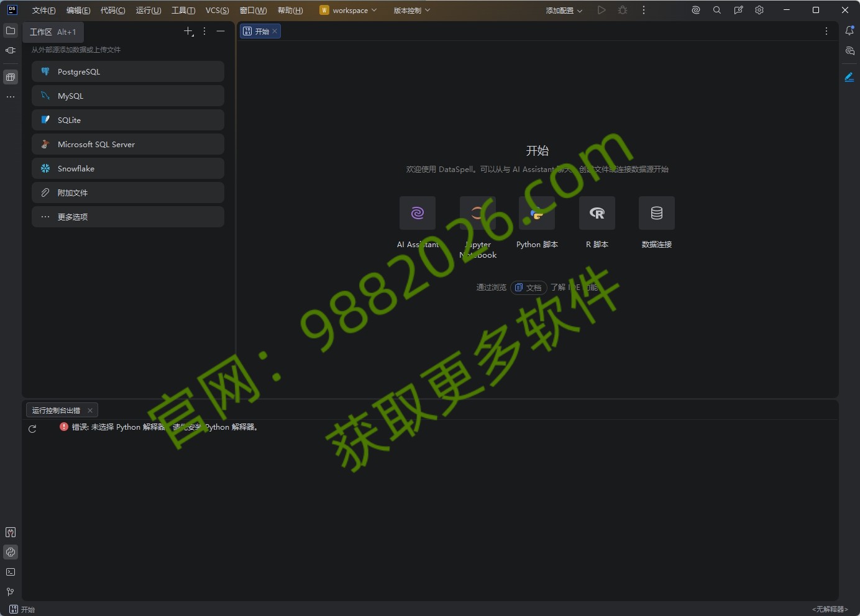This screenshot has height=616, width=860.
Task: Open the 添加配置 run configuration dropdown
Action: click(564, 10)
